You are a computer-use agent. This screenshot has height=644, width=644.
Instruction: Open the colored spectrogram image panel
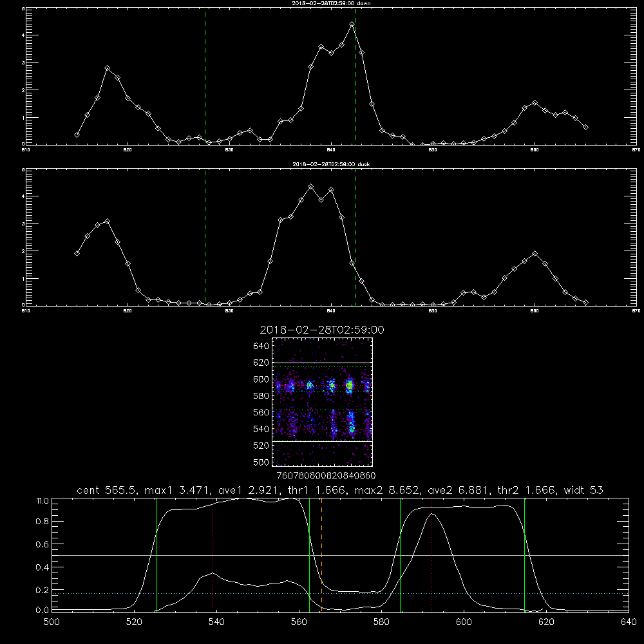323,402
